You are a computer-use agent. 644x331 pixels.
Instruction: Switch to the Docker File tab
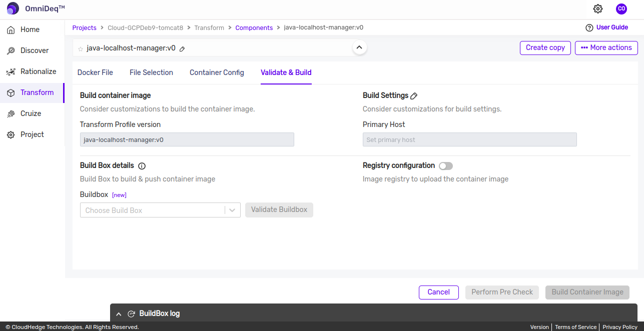[x=95, y=72]
